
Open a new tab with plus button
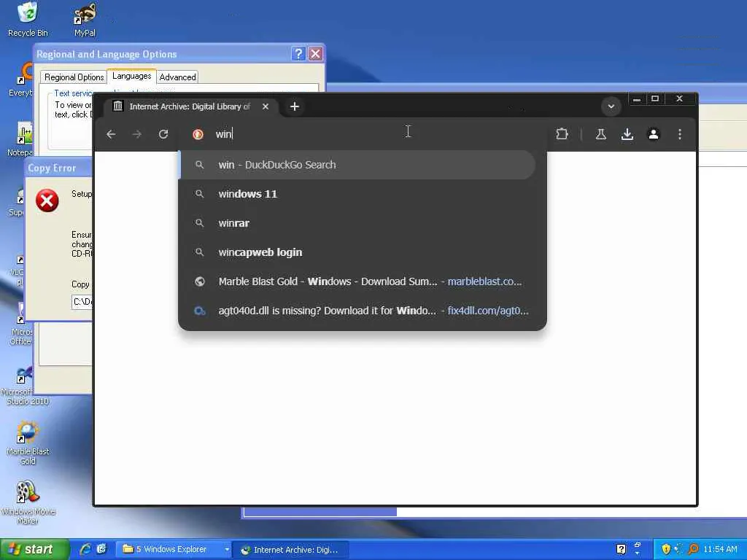click(295, 106)
